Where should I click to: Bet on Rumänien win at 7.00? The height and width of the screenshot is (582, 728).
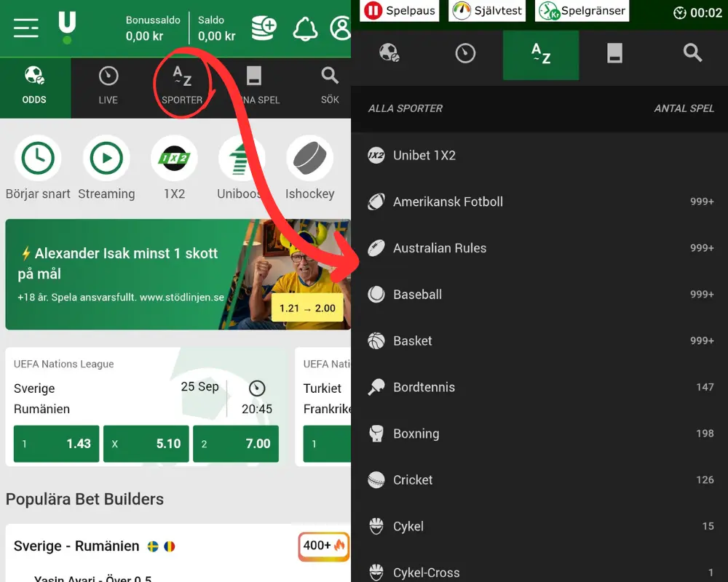pos(236,444)
